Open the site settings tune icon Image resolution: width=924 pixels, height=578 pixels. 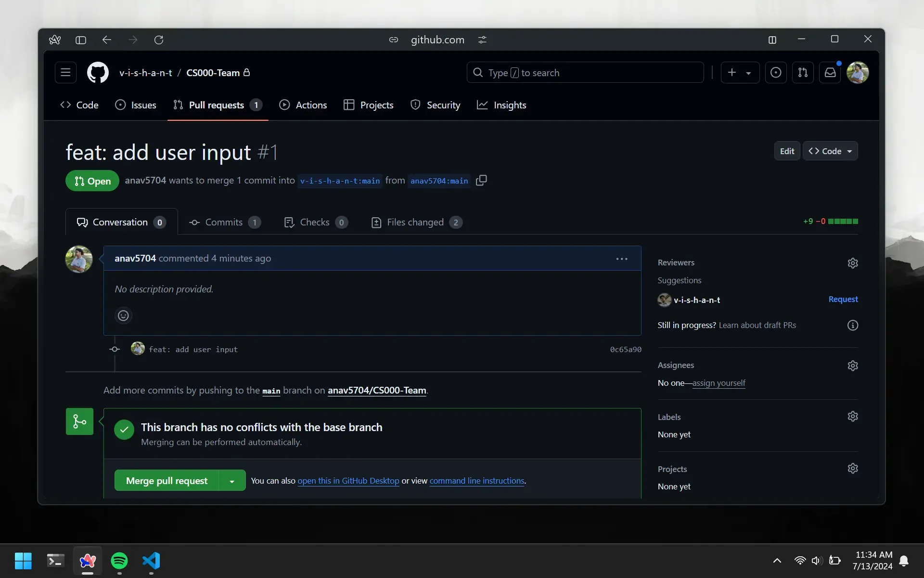tap(482, 39)
